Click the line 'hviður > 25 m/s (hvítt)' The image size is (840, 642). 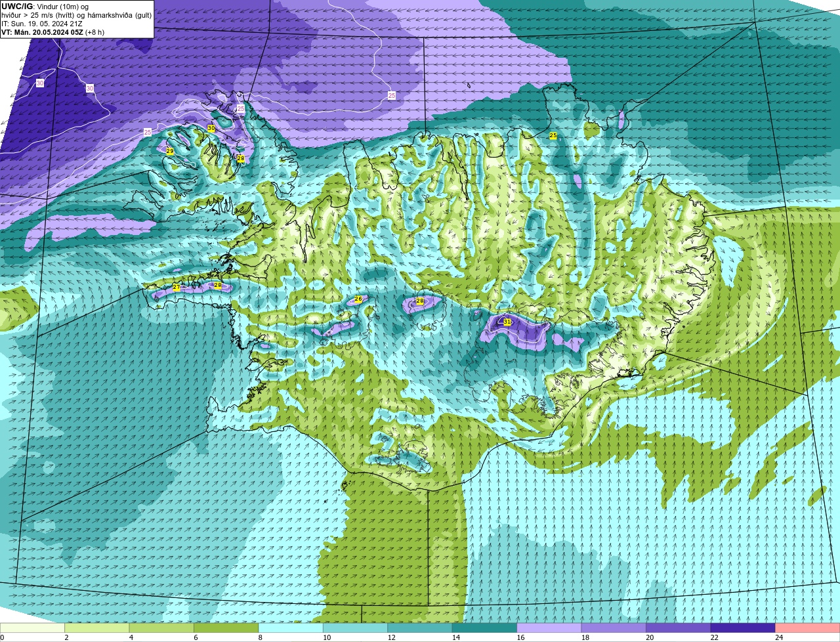[x=39, y=15]
